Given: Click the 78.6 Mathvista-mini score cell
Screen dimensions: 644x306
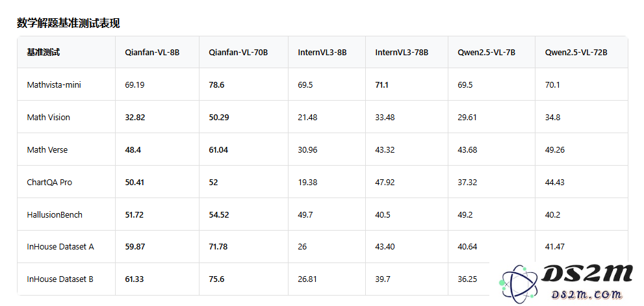Looking at the screenshot, I should point(216,84).
